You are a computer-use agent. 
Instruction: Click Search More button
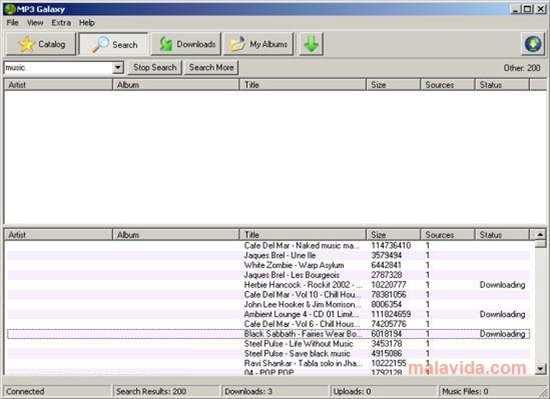tap(212, 67)
